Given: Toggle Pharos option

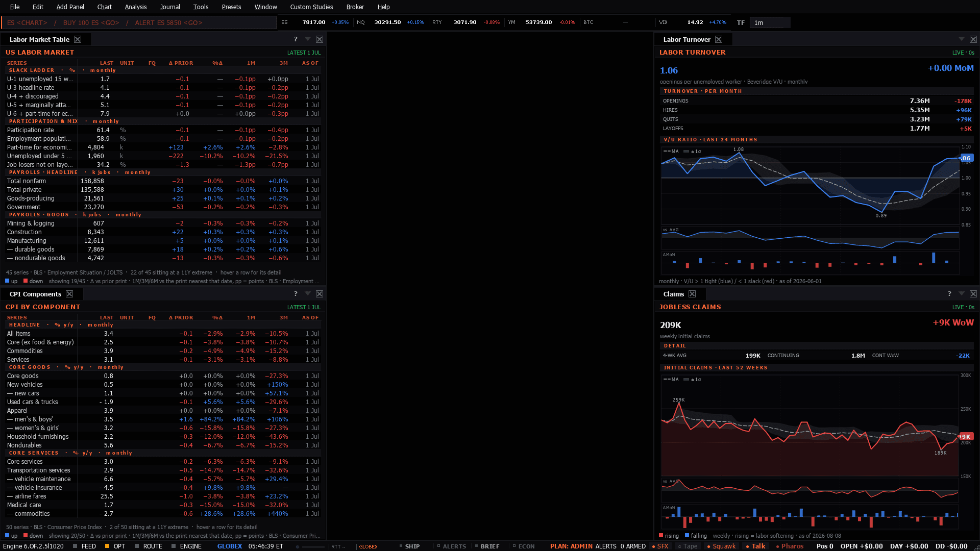Looking at the screenshot, I should click(x=789, y=546).
